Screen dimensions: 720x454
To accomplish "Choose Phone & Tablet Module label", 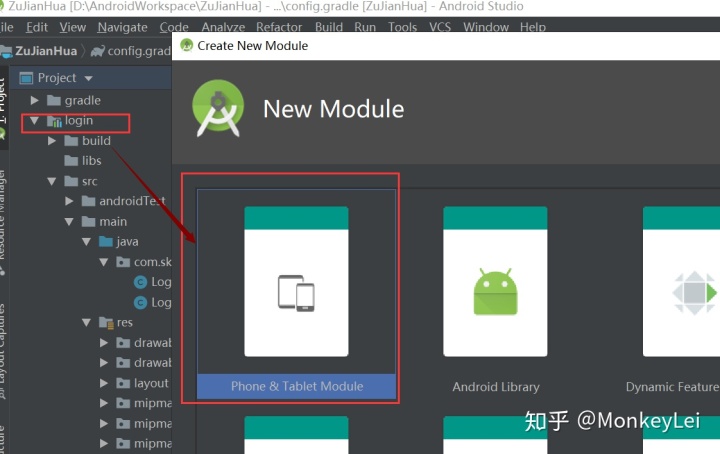I will 297,387.
